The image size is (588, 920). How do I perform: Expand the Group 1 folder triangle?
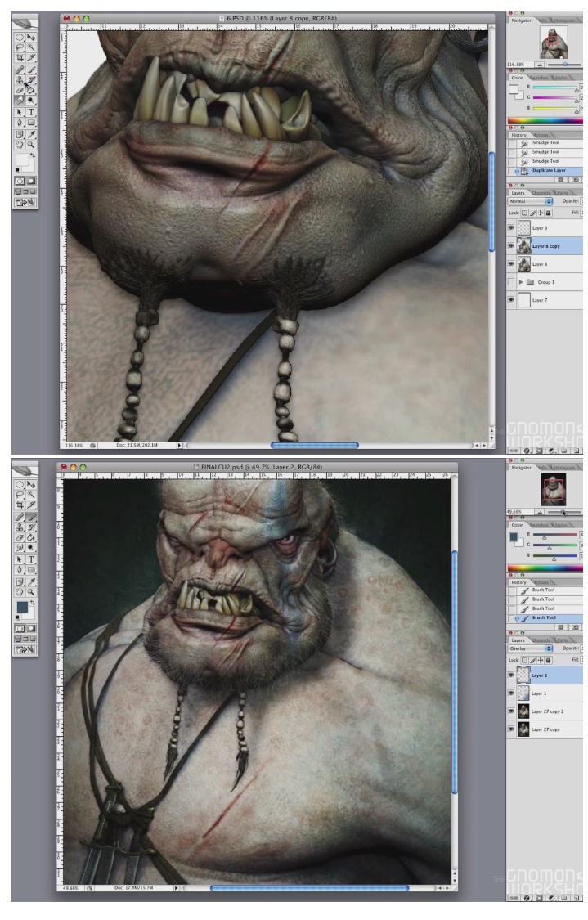point(520,281)
